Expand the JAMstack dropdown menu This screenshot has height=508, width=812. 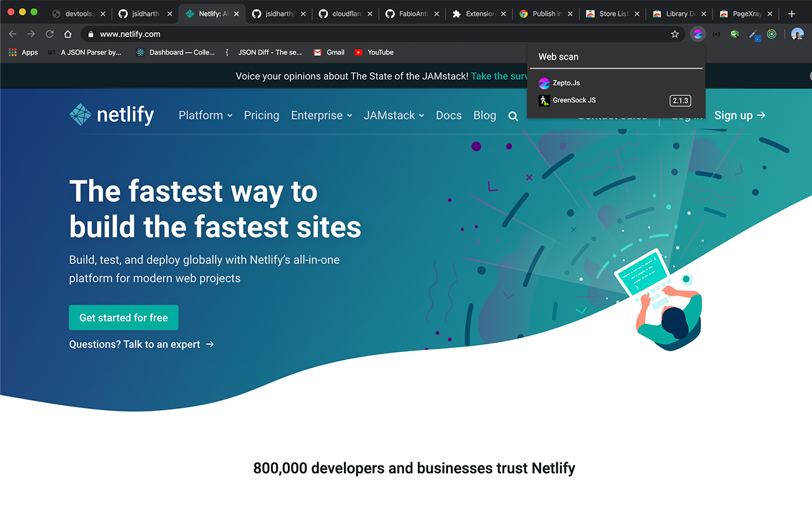(x=394, y=116)
